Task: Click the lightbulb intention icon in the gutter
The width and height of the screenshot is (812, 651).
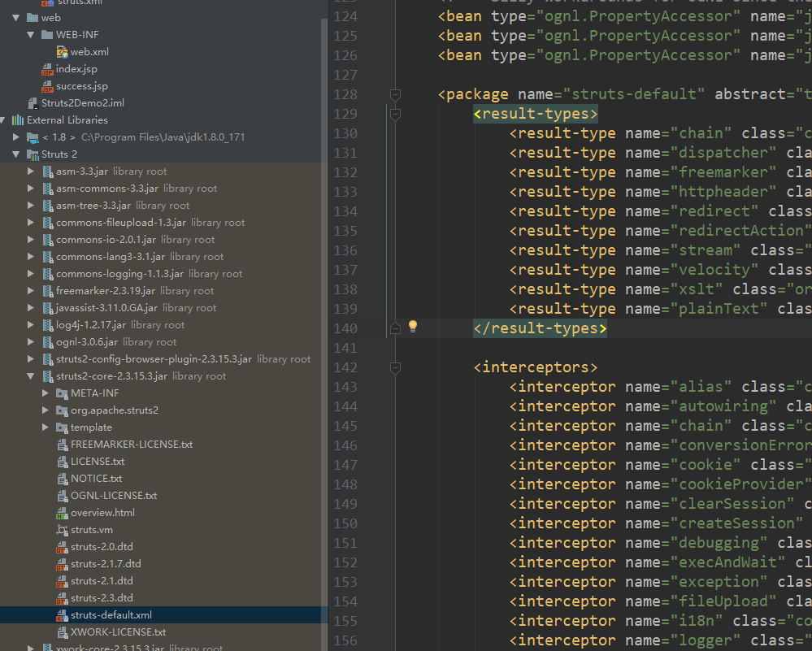Action: click(x=412, y=327)
